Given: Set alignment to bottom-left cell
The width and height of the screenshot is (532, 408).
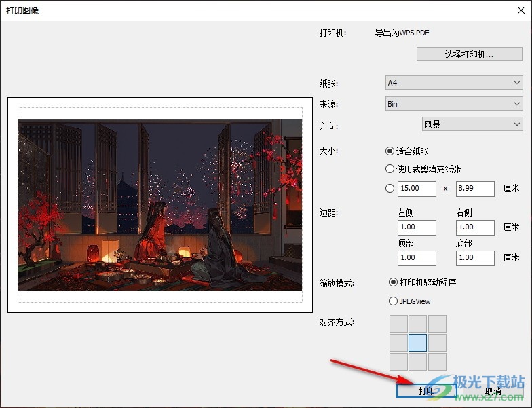Looking at the screenshot, I should pyautogui.click(x=398, y=361).
